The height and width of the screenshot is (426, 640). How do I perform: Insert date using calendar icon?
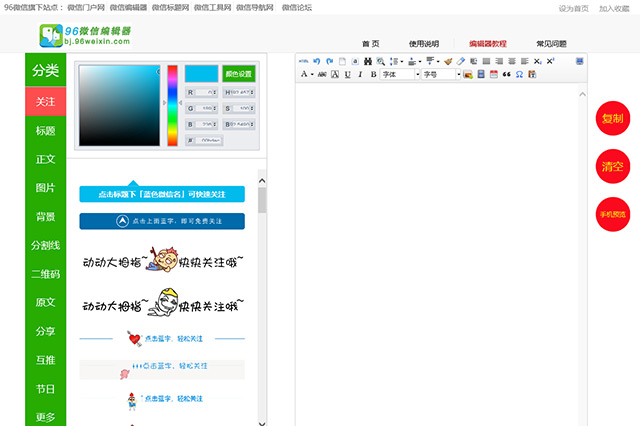(x=493, y=74)
